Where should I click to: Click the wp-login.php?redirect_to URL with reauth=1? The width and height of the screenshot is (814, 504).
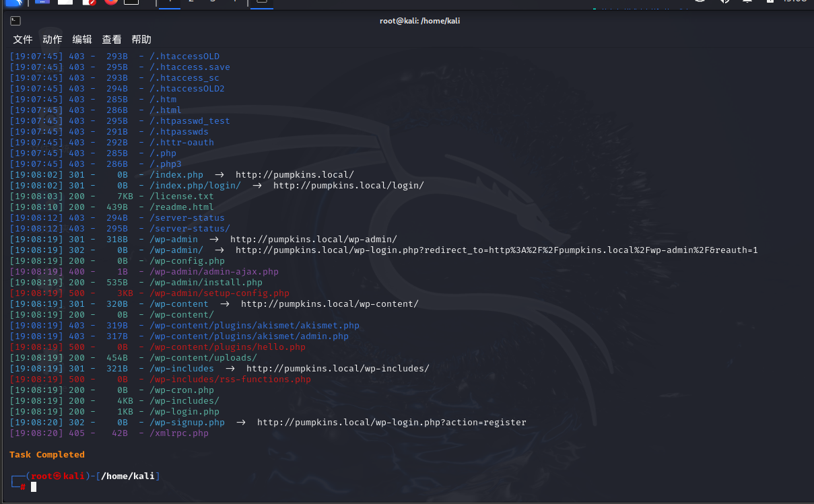tap(497, 250)
